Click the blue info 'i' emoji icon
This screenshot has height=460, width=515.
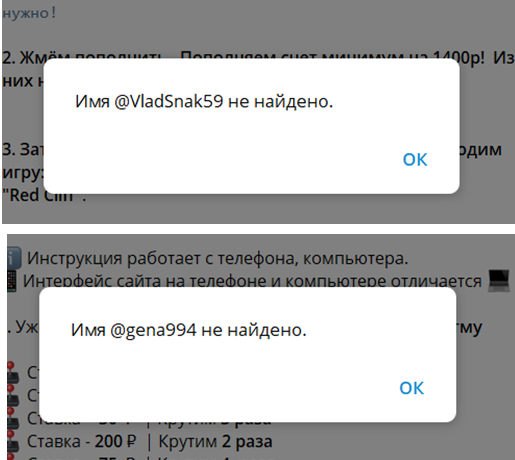coord(14,258)
